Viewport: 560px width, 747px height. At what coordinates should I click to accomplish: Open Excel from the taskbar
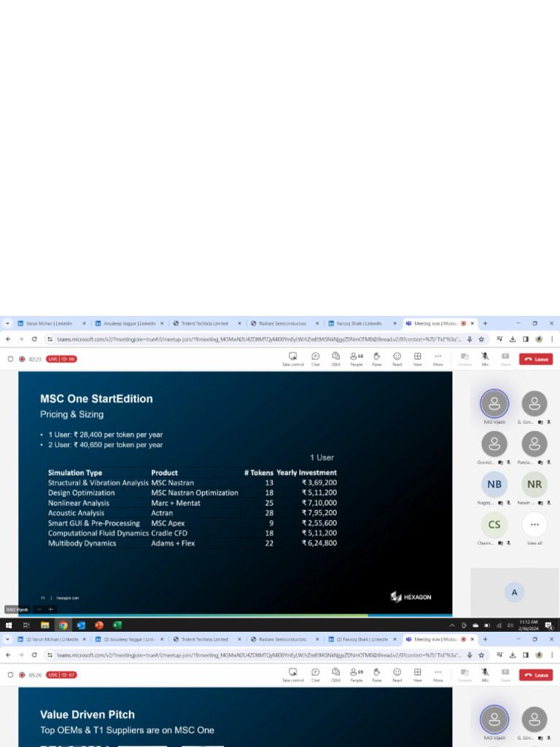click(x=117, y=625)
